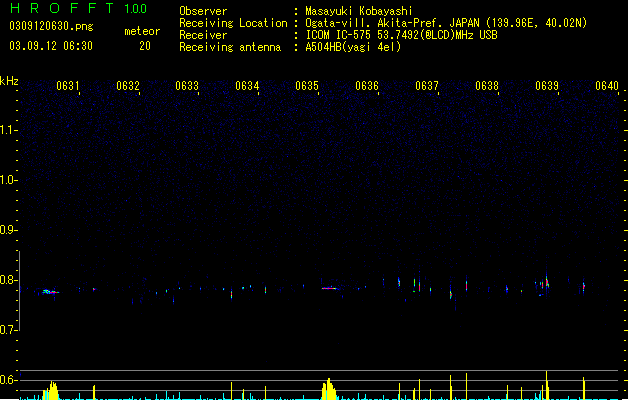Click the tallest yellow spike near 0639
Viewport: 629px width, 400px height.
(x=546, y=385)
